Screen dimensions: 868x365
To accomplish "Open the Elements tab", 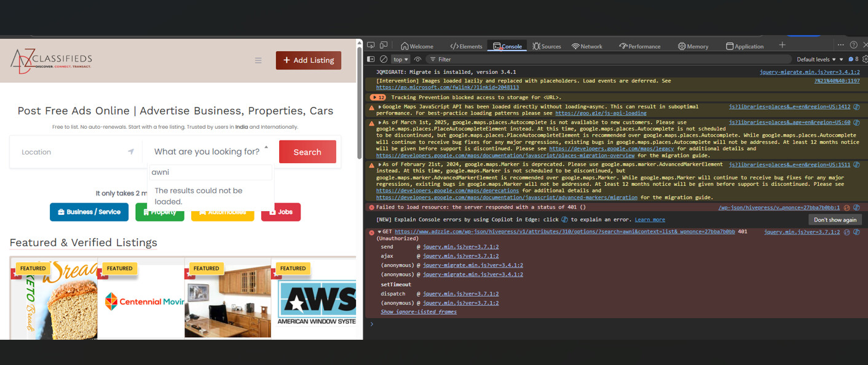I will [x=466, y=46].
